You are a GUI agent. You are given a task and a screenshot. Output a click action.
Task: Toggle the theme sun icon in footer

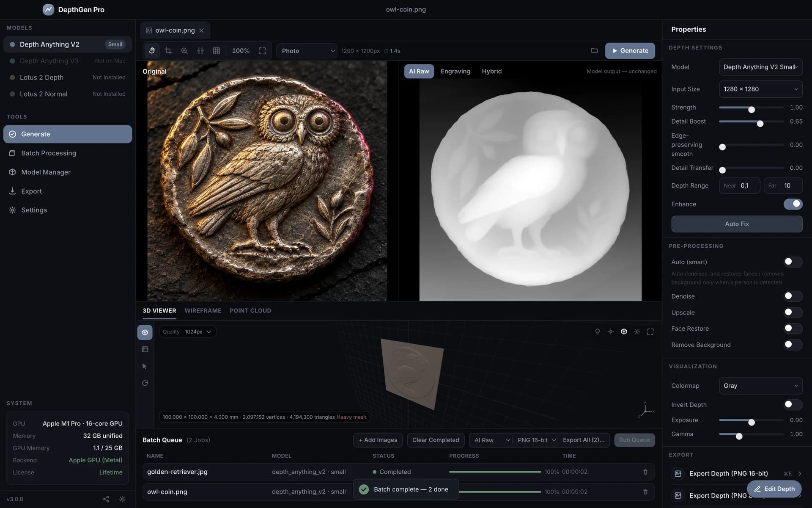point(122,499)
